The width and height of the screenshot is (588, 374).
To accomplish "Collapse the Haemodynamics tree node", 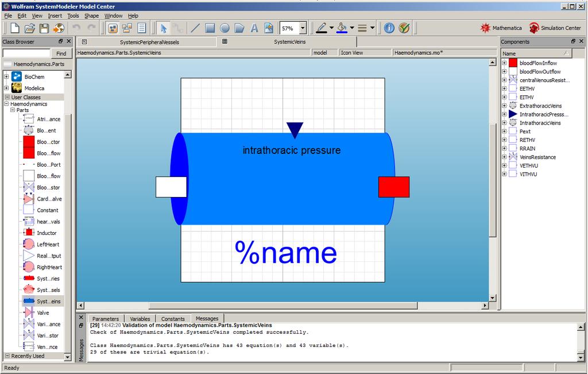I will 6,104.
